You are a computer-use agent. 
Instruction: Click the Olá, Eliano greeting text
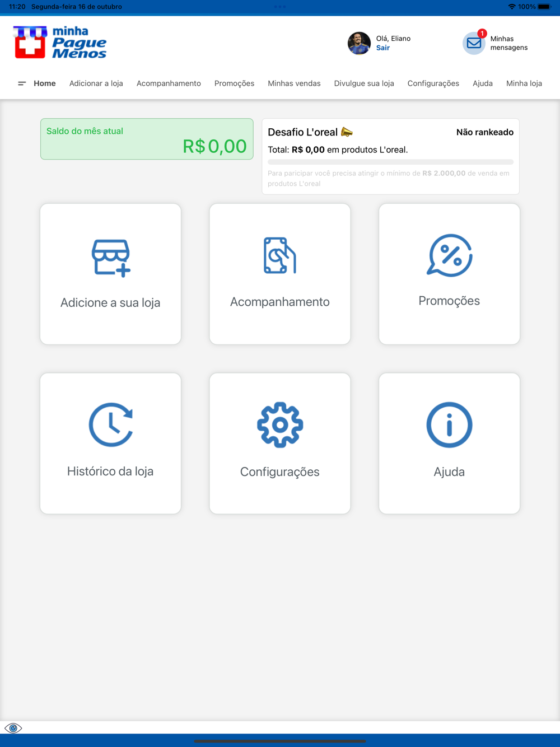[x=393, y=39]
